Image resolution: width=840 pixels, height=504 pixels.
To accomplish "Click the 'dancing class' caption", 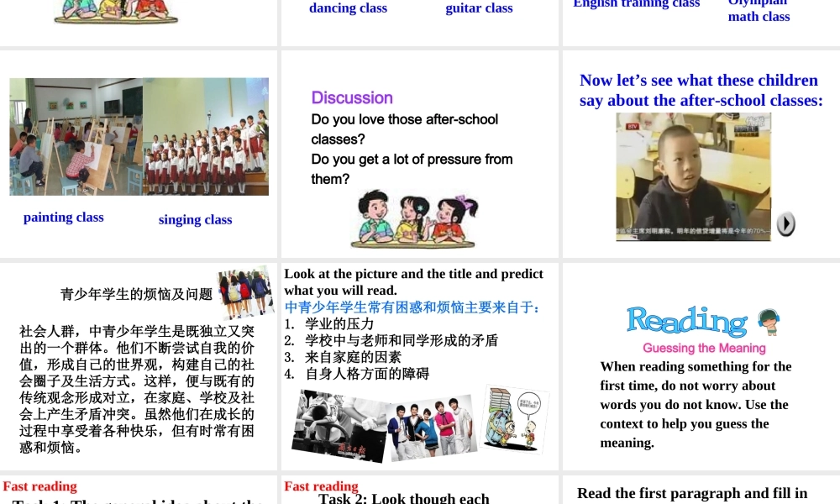I will coord(349,8).
